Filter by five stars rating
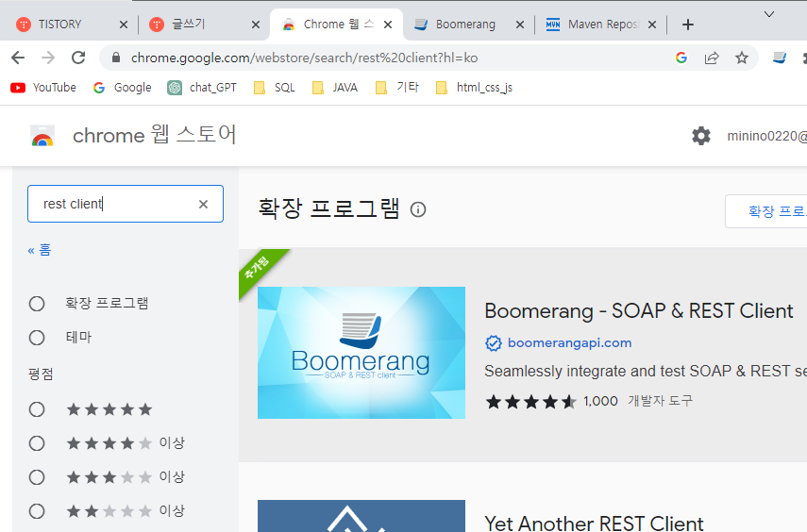This screenshot has height=532, width=807. [x=37, y=409]
